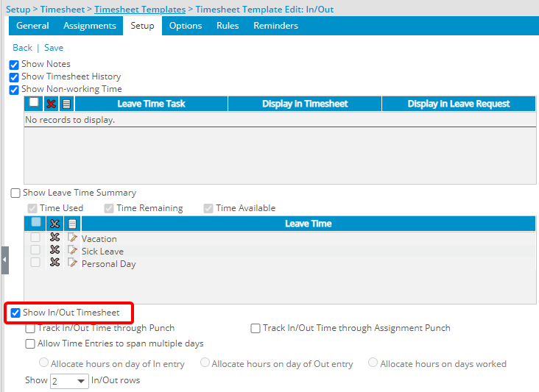Click the Save link
This screenshot has height=392, width=539.
point(54,48)
